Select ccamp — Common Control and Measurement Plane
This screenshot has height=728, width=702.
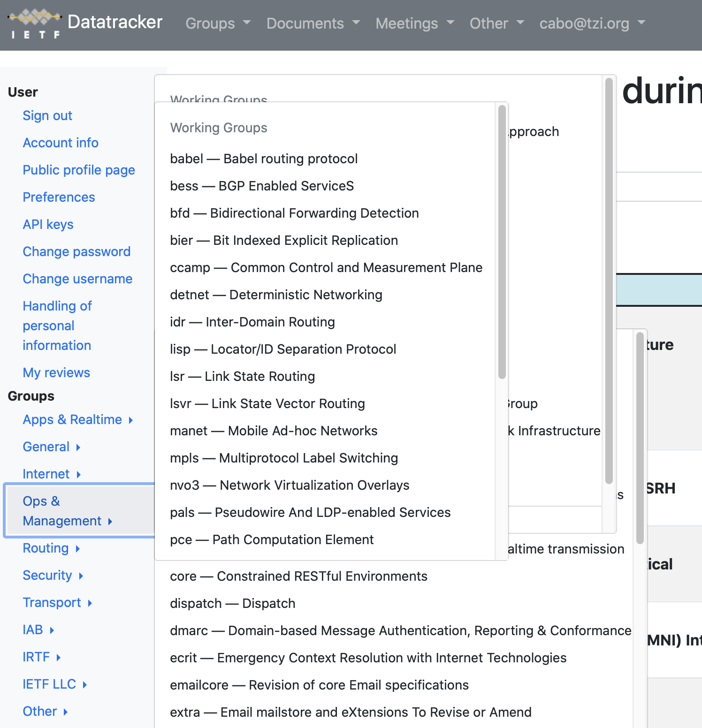point(326,267)
